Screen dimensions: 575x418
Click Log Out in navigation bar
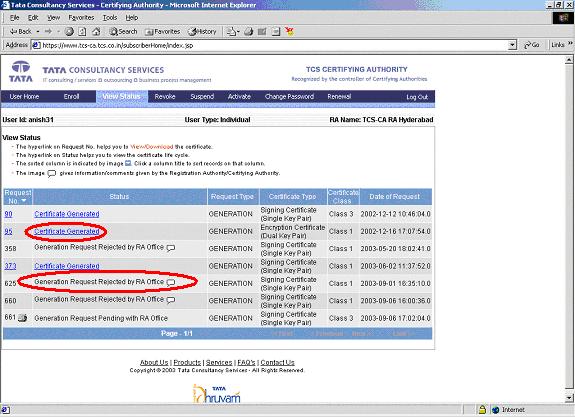click(x=417, y=97)
